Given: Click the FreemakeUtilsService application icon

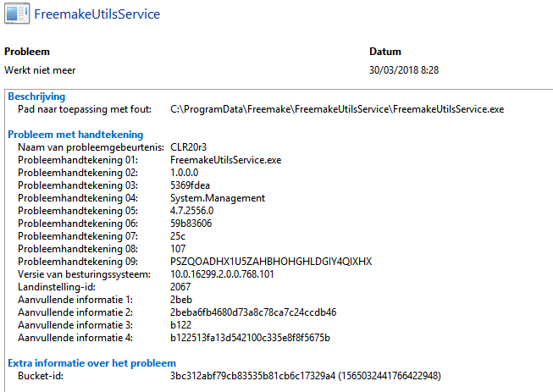Looking at the screenshot, I should [x=16, y=14].
